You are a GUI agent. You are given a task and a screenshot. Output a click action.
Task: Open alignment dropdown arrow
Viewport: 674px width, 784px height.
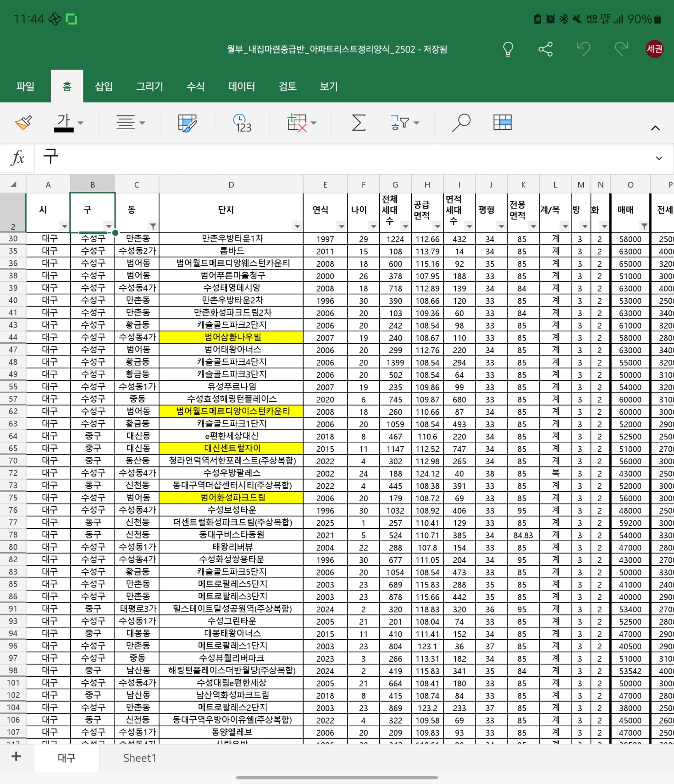click(142, 123)
